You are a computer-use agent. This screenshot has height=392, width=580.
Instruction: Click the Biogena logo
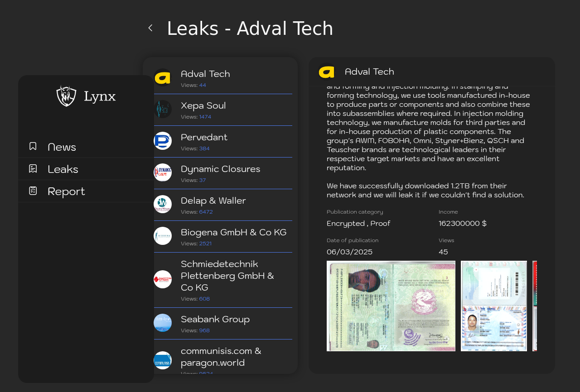[163, 236]
